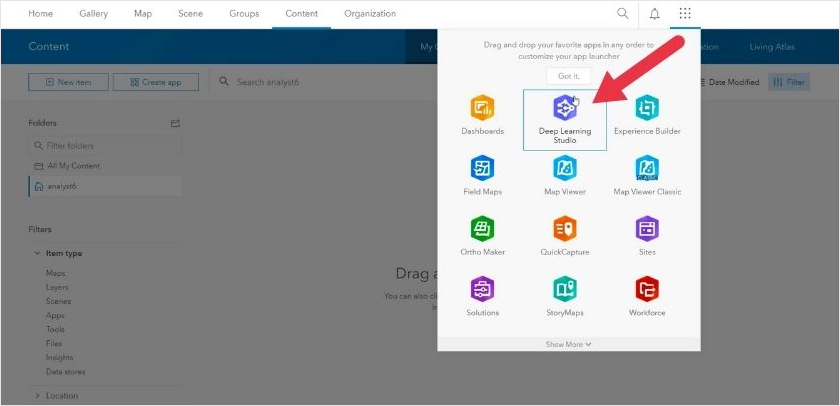Image resolution: width=840 pixels, height=406 pixels.
Task: Open Date Modified sort dropdown
Action: [729, 82]
